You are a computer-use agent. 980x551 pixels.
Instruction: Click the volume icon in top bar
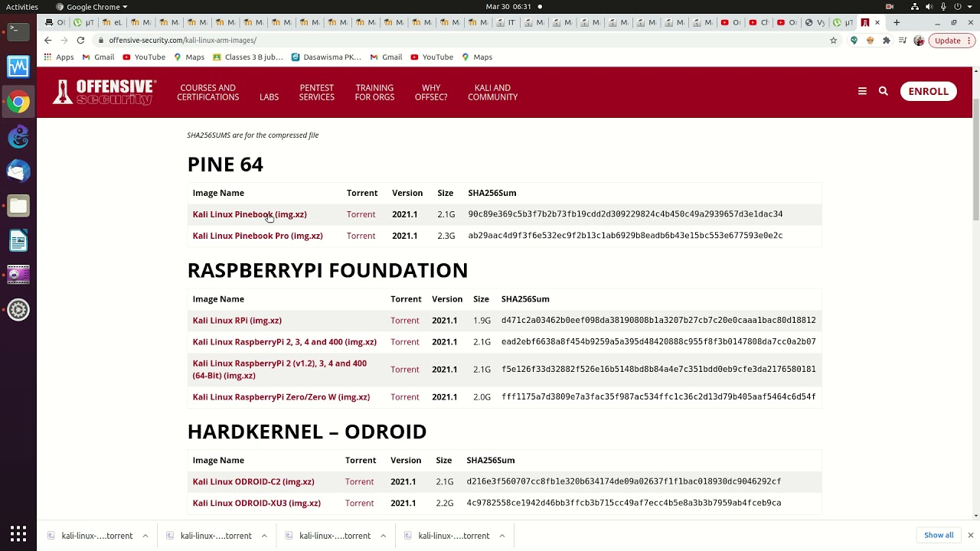(929, 7)
